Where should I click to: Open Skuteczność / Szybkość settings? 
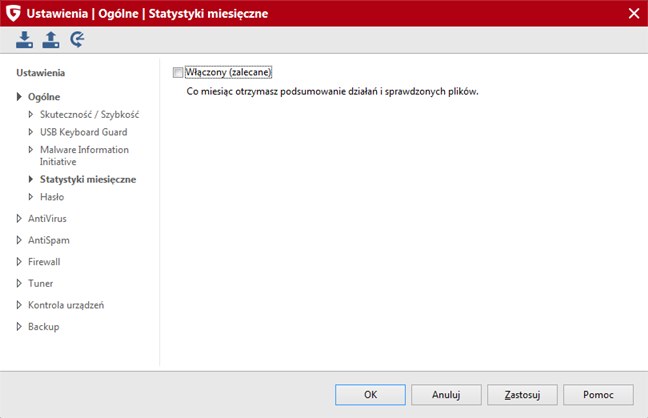click(x=89, y=115)
